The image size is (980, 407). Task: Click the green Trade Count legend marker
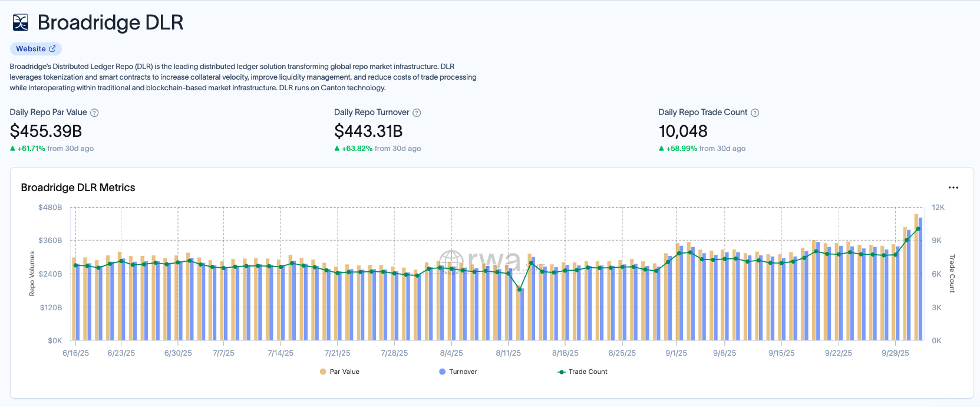tap(562, 372)
